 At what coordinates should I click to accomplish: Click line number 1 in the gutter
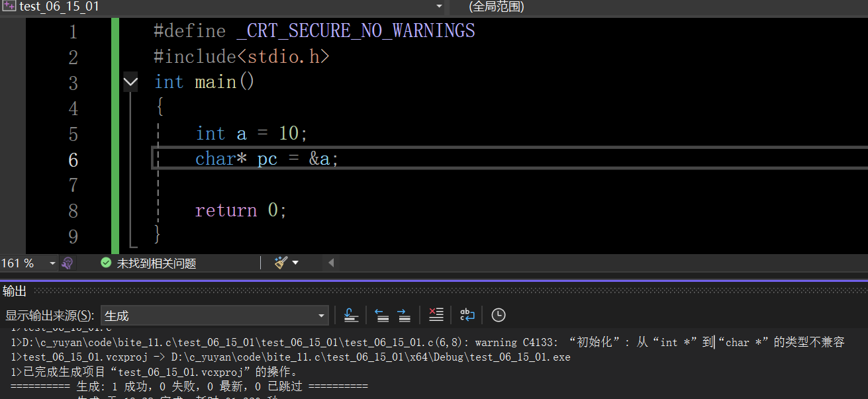(x=73, y=31)
